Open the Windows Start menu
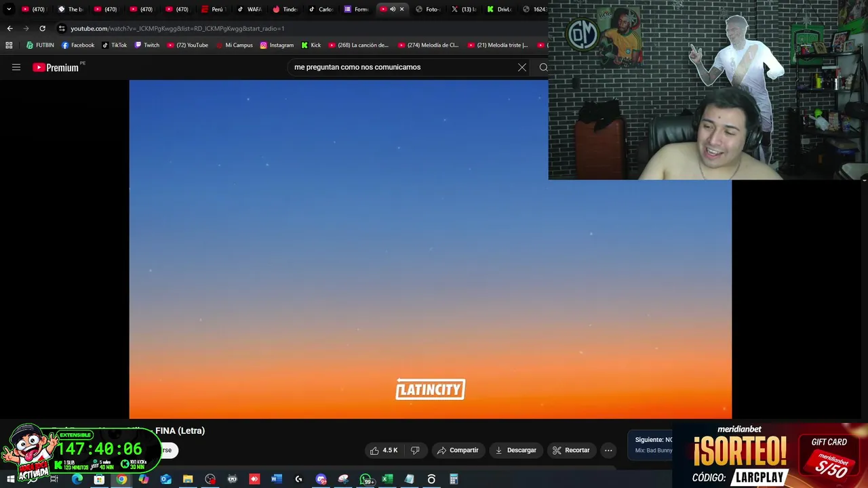The height and width of the screenshot is (488, 868). (10, 479)
